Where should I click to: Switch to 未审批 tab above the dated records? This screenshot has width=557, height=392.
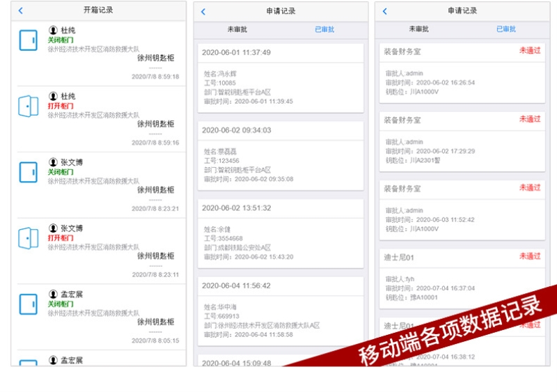click(x=237, y=29)
